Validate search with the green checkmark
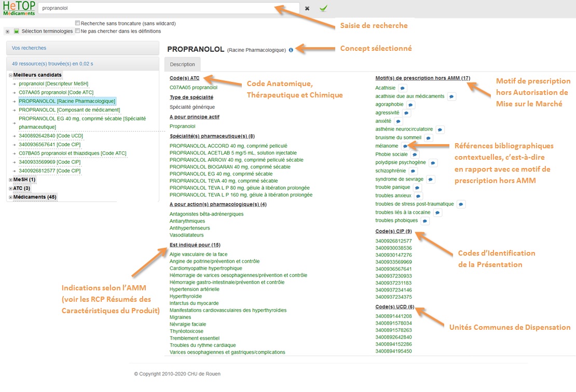 pos(323,8)
